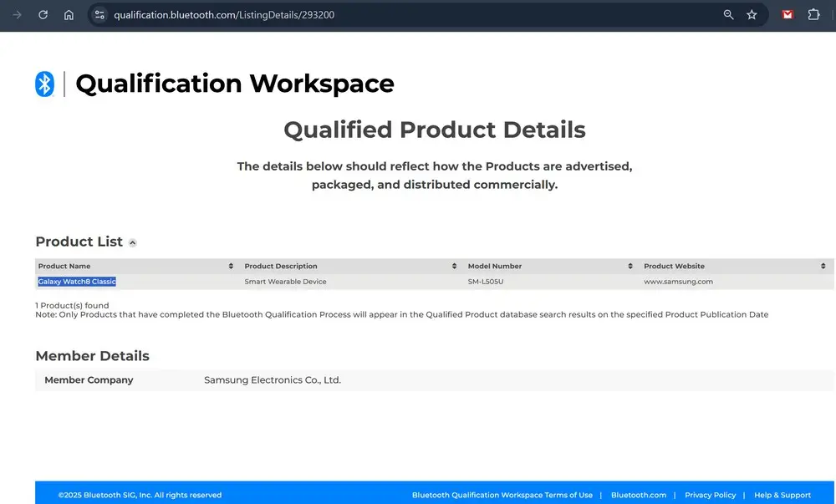Click the Galaxy Watch8 Classic product name
The image size is (836, 504).
[77, 282]
